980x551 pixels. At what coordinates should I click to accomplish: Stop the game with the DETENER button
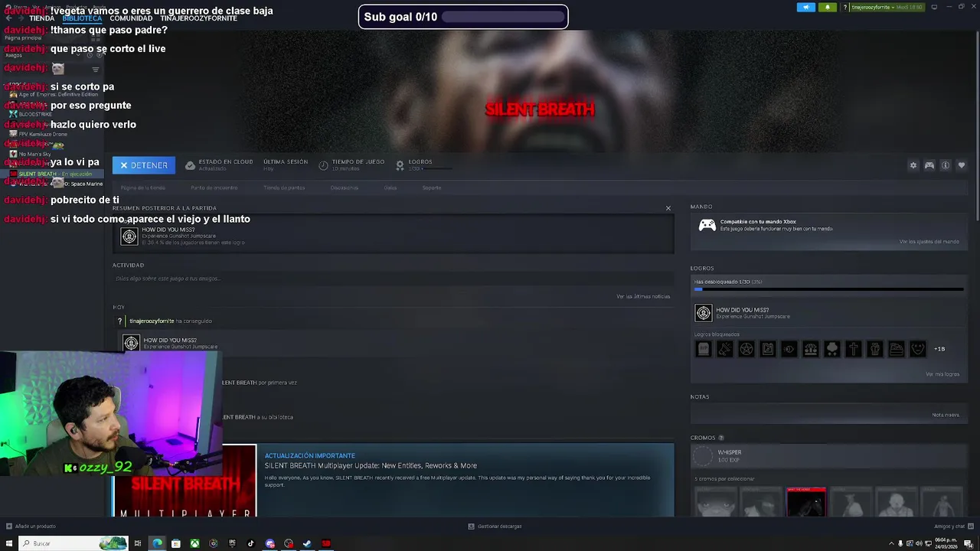click(144, 165)
